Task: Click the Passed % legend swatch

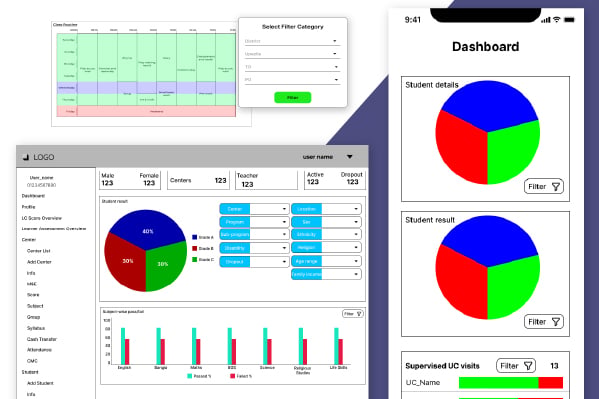Action: coord(189,376)
